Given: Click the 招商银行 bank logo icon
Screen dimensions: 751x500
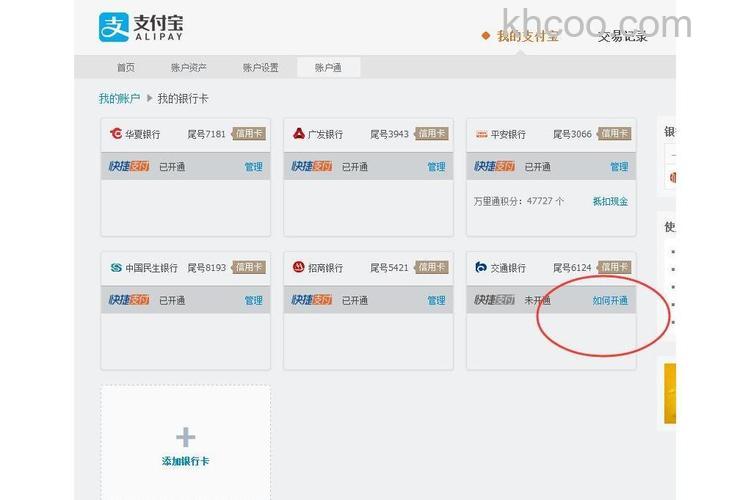Looking at the screenshot, I should (299, 267).
